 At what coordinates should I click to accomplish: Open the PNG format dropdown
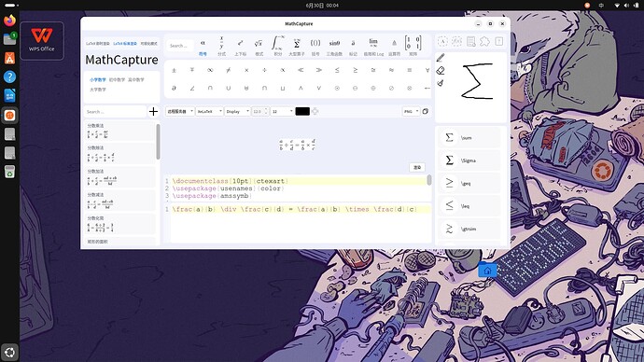pos(411,111)
